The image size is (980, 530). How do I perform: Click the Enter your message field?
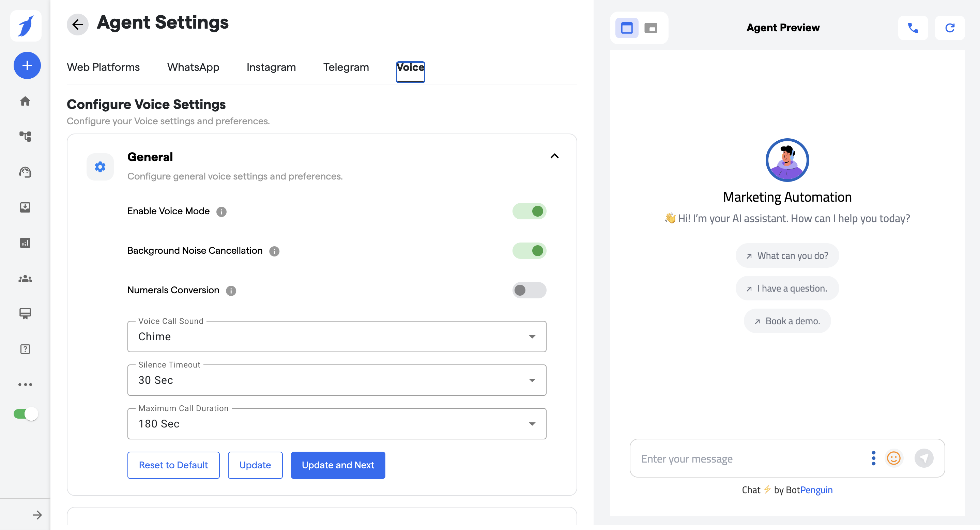coord(746,459)
